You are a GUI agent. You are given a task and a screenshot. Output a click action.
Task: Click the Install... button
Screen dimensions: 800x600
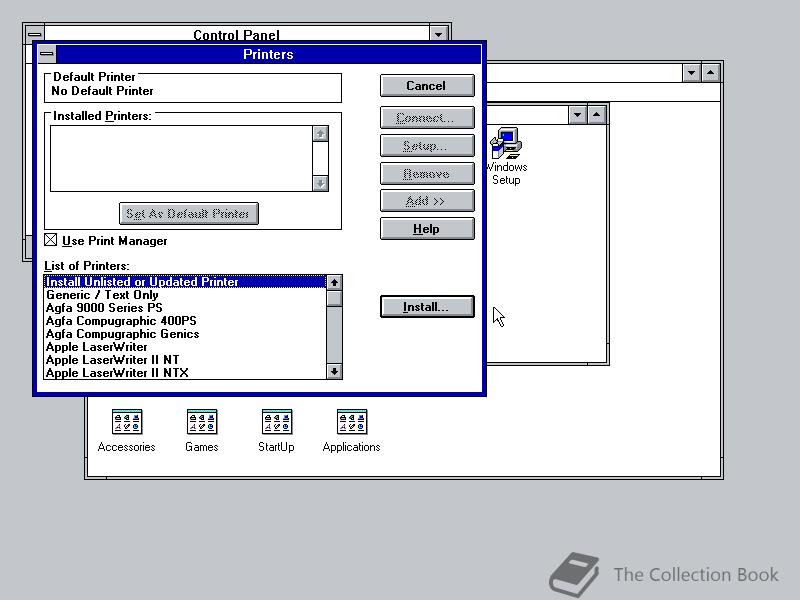pos(427,307)
